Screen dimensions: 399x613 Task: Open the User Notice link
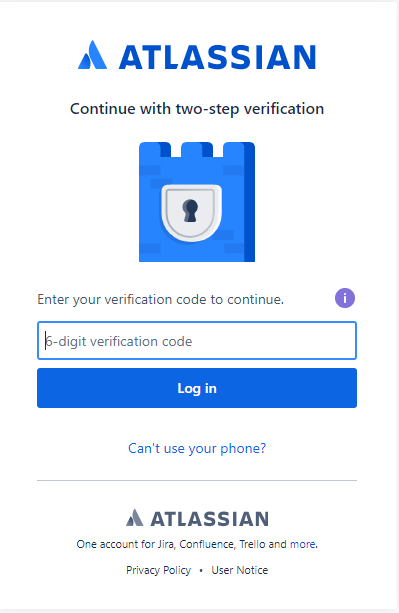pyautogui.click(x=240, y=570)
